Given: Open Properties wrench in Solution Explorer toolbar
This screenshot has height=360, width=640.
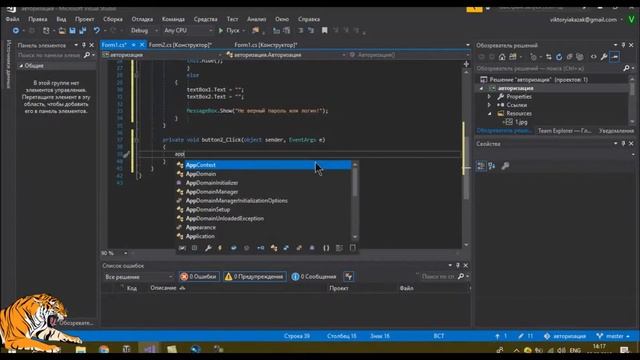Looking at the screenshot, I should tap(604, 57).
